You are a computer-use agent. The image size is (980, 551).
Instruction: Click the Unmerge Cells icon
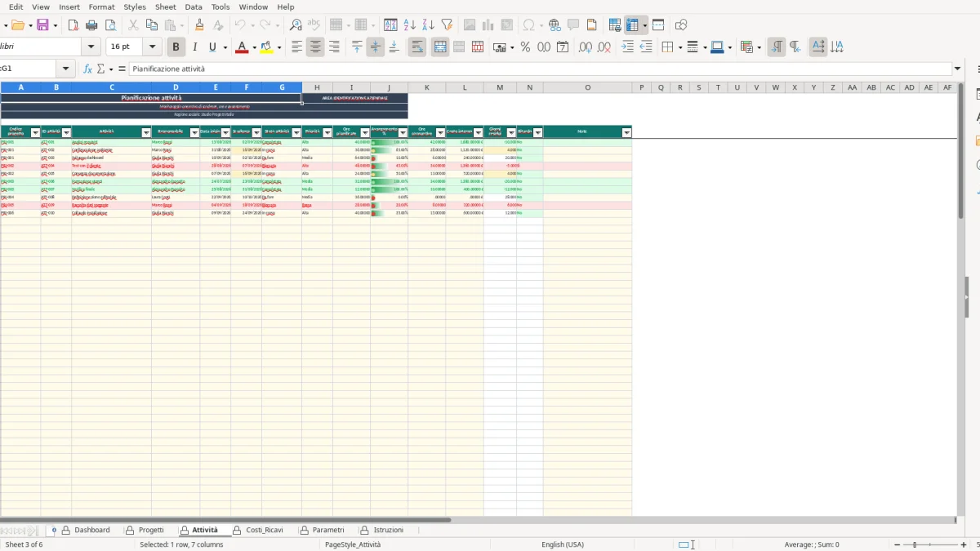478,47
